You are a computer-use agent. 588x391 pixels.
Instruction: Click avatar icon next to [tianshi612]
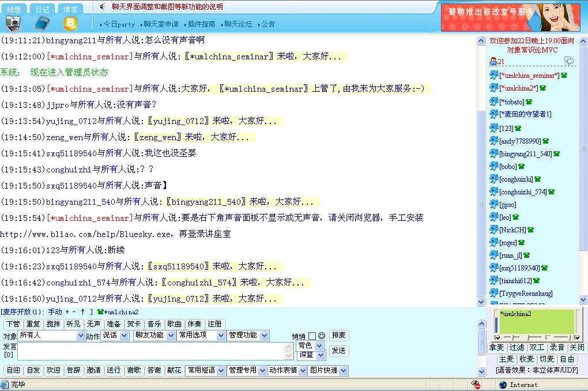point(494,280)
